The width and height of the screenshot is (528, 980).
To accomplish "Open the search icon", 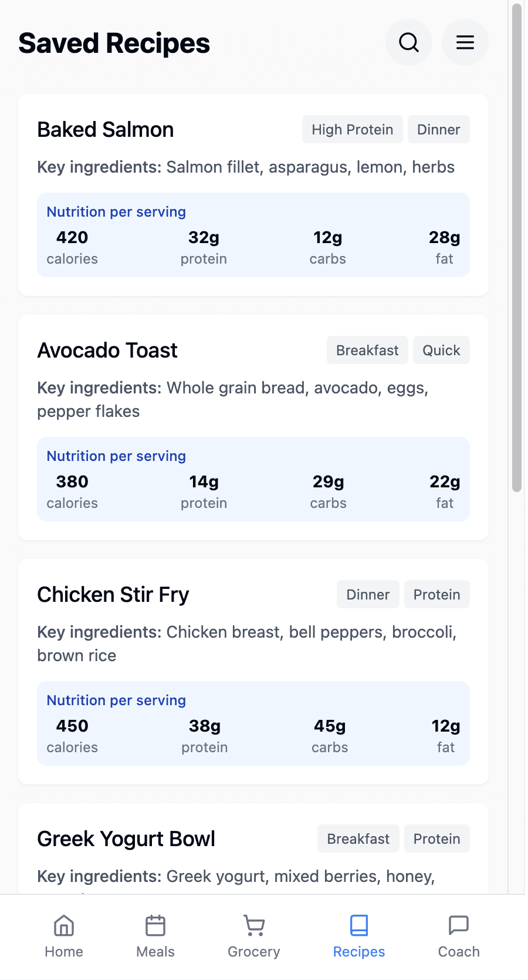I will (x=409, y=42).
